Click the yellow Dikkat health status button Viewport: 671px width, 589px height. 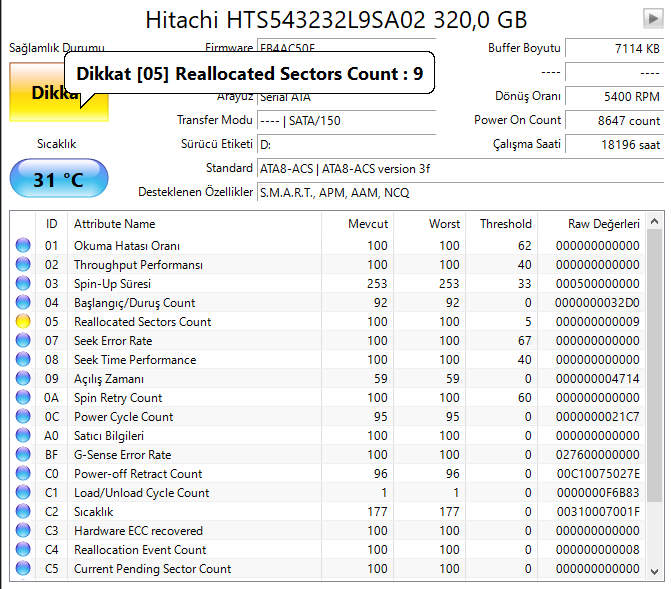click(59, 92)
